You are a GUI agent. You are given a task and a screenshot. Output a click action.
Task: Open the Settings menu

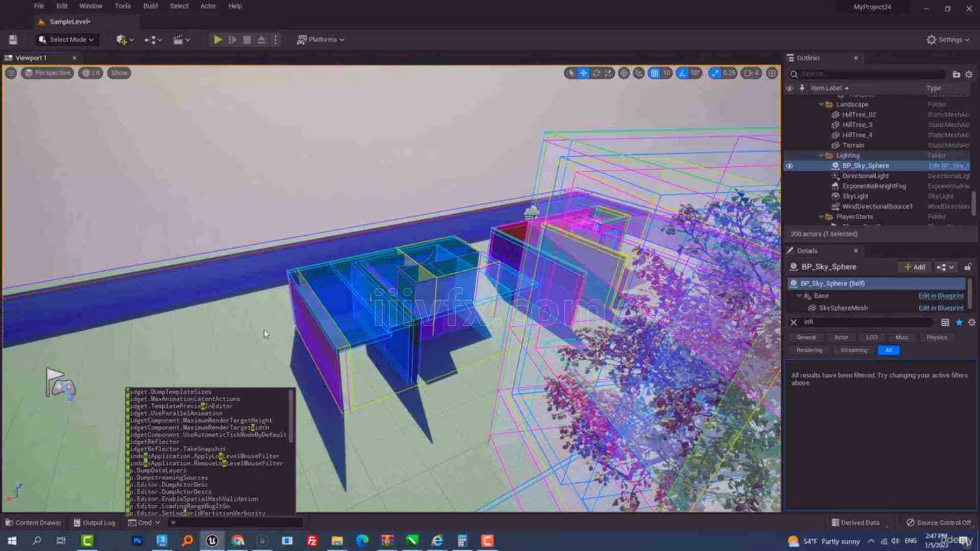click(x=948, y=40)
